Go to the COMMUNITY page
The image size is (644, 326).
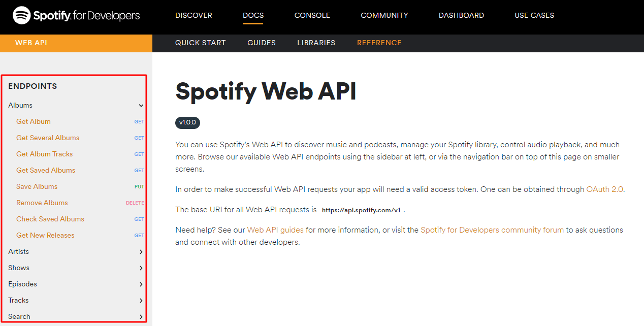point(384,15)
